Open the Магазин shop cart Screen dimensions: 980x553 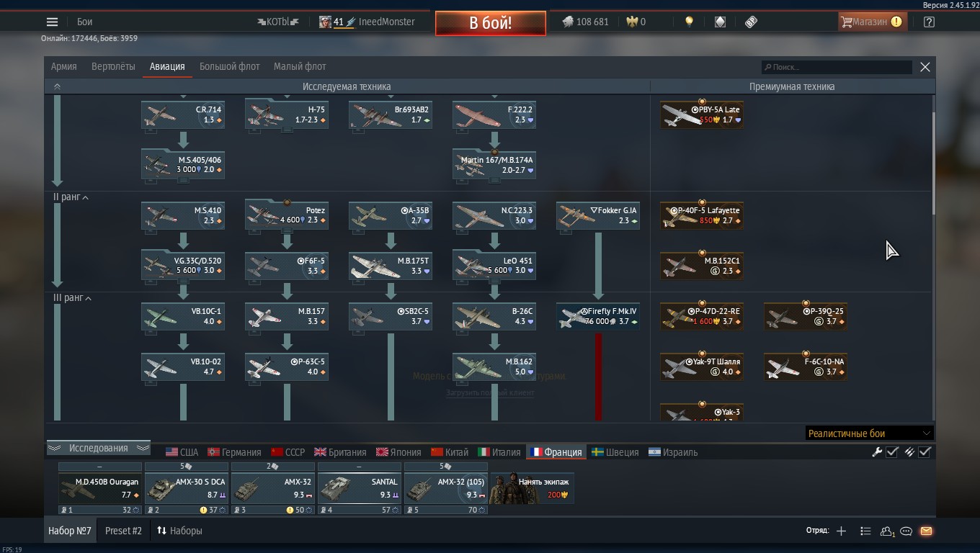pos(871,22)
